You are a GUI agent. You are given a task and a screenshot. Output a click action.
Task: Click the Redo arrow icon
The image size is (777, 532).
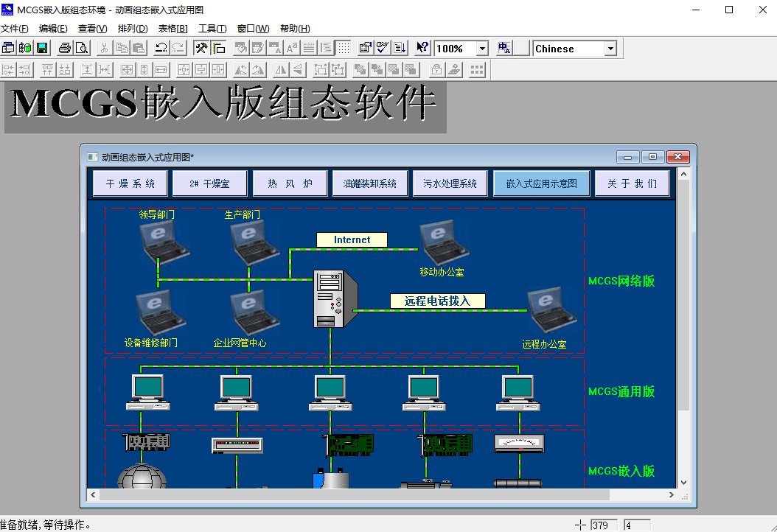tap(178, 48)
